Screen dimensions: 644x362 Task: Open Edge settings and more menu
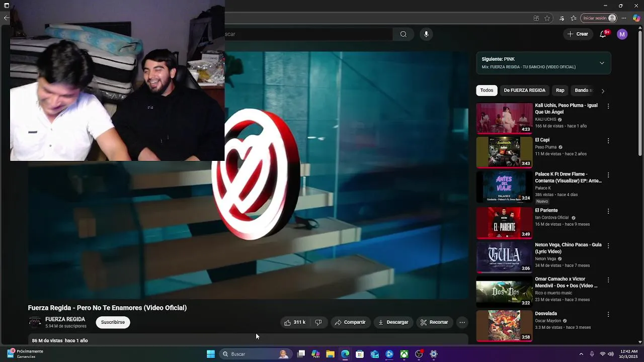(625, 18)
